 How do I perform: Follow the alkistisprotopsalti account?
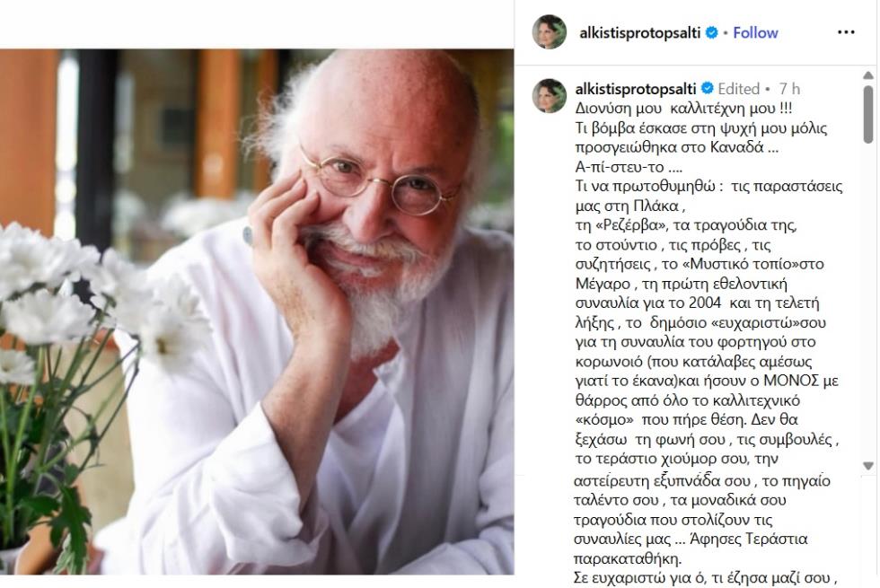pos(755,32)
